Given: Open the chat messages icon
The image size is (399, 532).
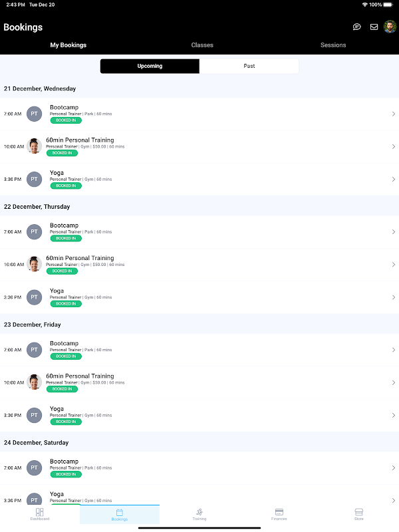Looking at the screenshot, I should tap(356, 27).
